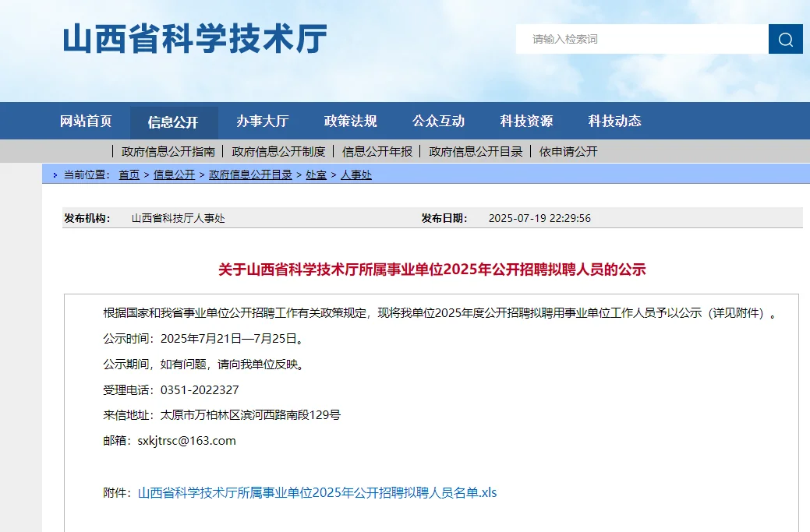Click 信息公开 in the breadcrumb
810x532 pixels.
coord(174,175)
